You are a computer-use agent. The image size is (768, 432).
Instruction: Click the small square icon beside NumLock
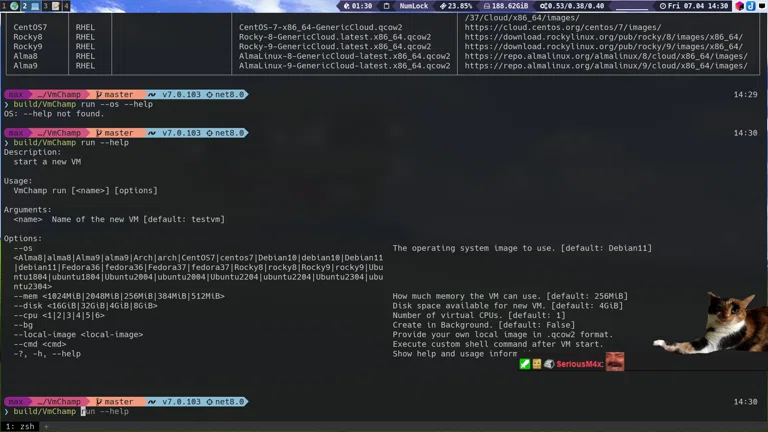tap(386, 6)
